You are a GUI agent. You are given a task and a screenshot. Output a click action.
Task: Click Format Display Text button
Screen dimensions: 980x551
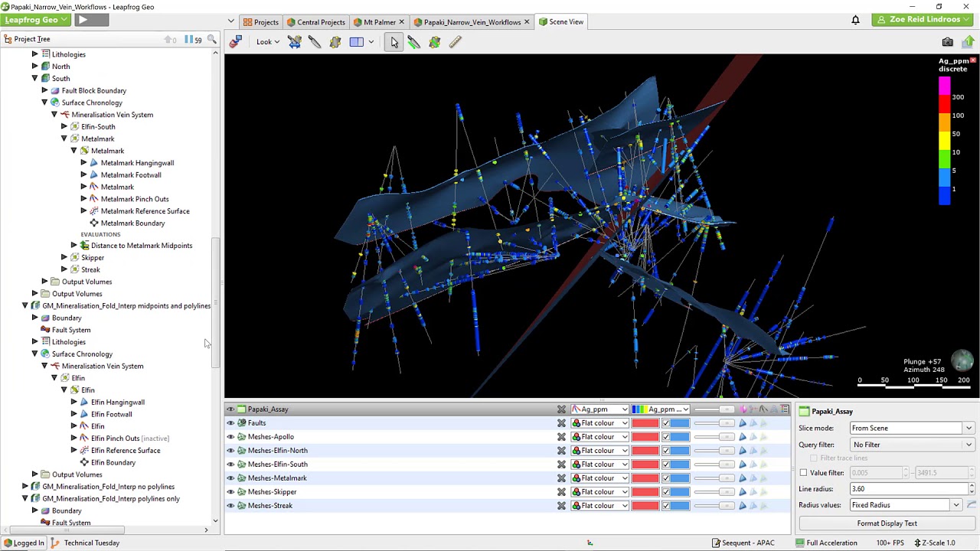click(x=887, y=523)
